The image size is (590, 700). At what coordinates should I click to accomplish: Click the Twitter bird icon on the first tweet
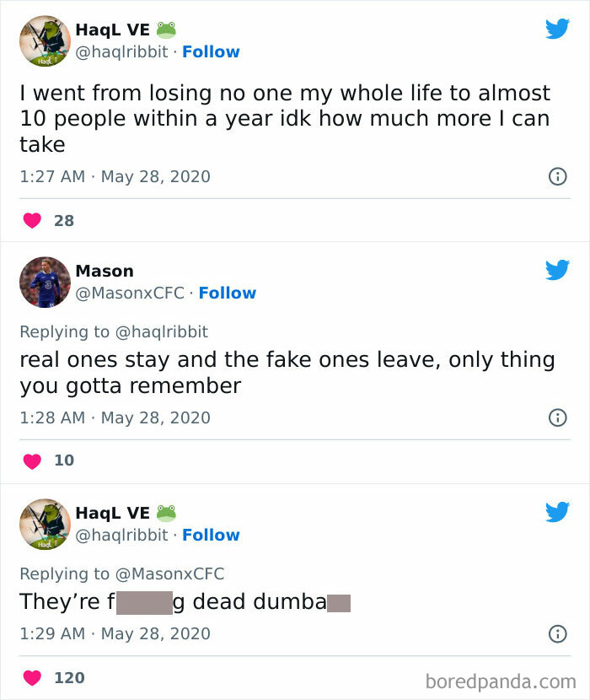click(x=557, y=29)
